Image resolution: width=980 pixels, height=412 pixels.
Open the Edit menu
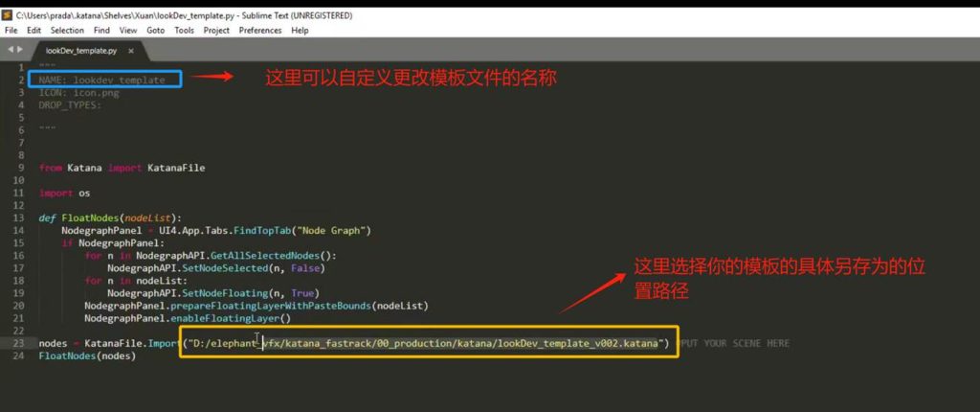click(x=33, y=31)
